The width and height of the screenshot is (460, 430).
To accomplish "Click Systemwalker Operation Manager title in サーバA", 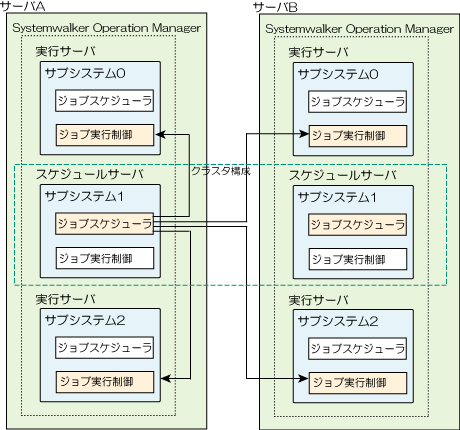I will 106,28.
